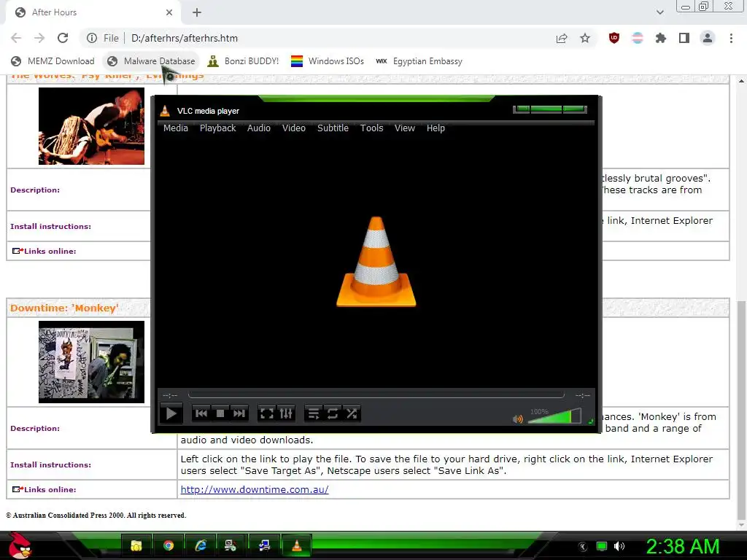Mute VLC audio speaker icon

518,419
